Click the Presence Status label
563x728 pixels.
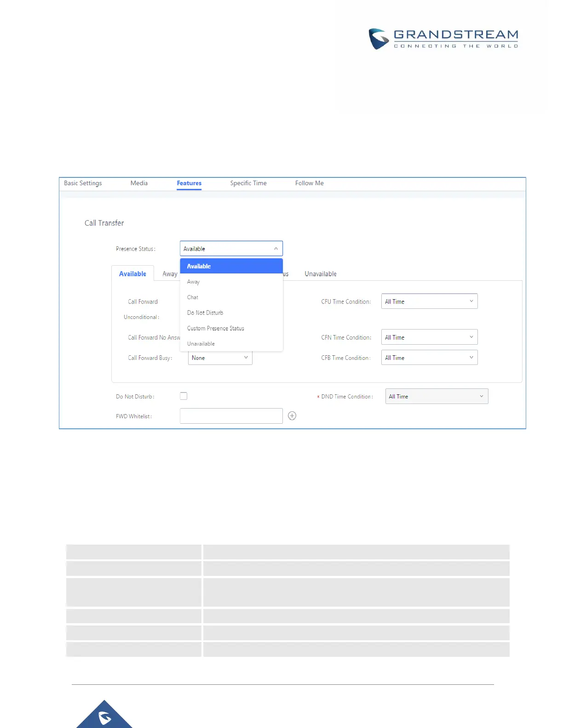(x=136, y=249)
